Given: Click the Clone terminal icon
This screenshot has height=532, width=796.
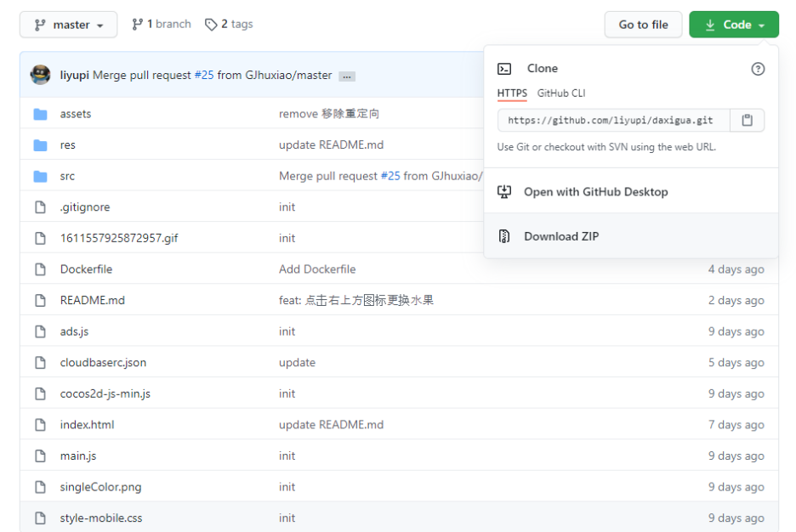Looking at the screenshot, I should click(504, 69).
